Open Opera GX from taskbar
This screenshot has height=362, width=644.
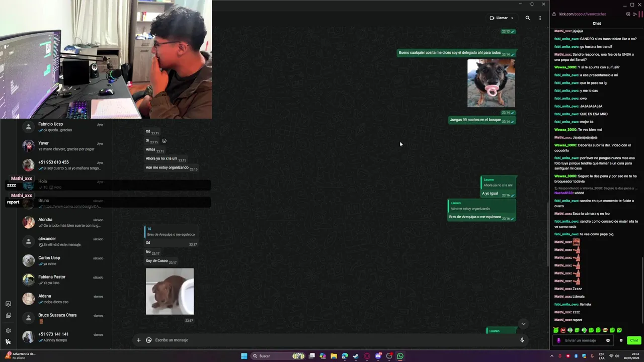click(x=367, y=356)
